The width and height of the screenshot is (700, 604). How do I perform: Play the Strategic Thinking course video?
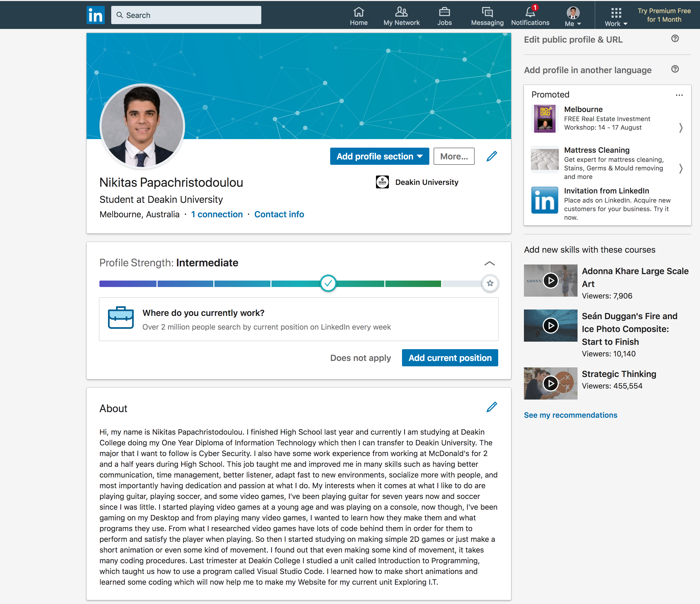[x=550, y=383]
